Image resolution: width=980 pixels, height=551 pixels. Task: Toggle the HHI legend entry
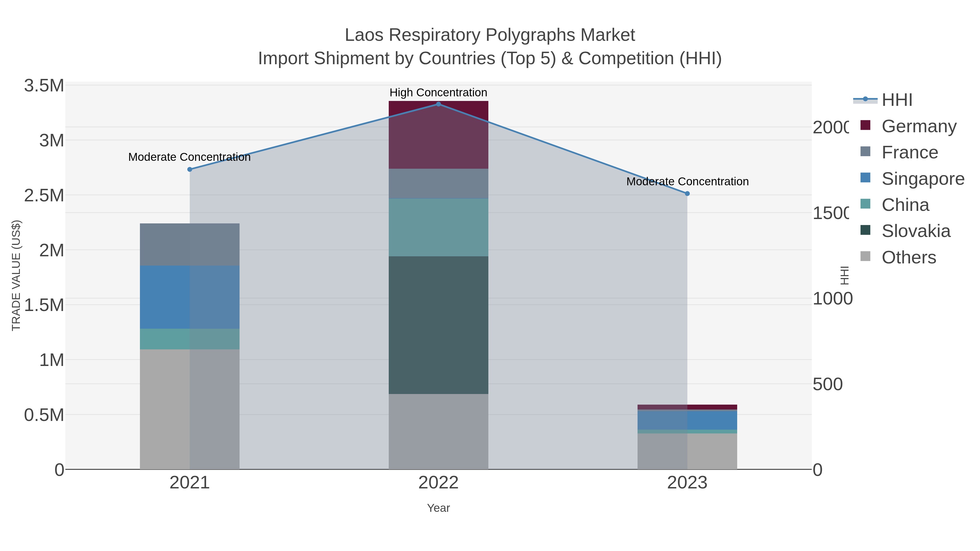point(883,100)
